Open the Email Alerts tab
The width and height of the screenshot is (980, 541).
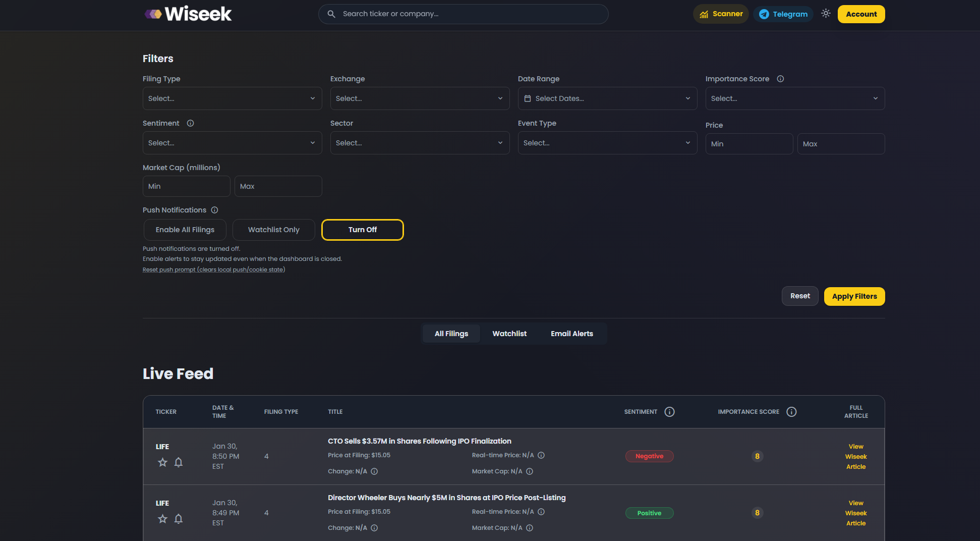click(x=572, y=334)
